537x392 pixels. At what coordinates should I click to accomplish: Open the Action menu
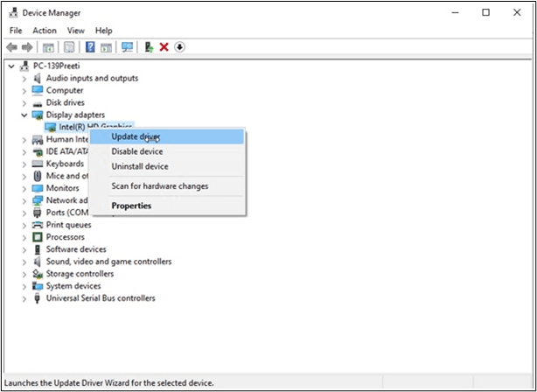click(45, 31)
